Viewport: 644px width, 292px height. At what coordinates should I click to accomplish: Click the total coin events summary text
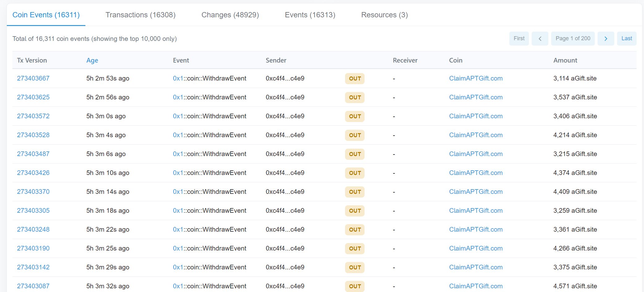(95, 39)
